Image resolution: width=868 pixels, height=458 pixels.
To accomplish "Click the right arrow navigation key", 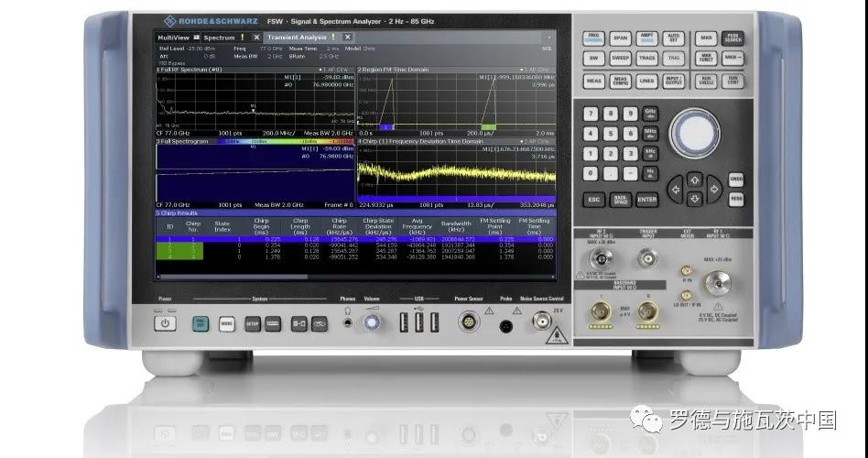I will point(713,190).
